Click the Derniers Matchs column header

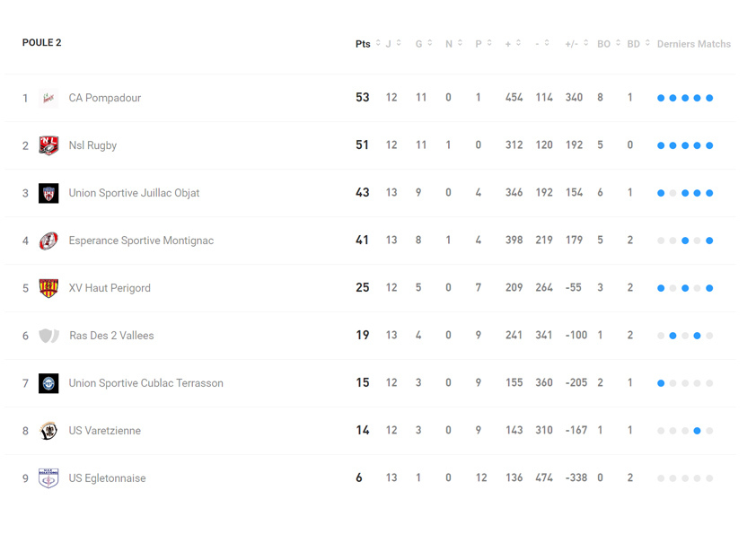coord(693,44)
